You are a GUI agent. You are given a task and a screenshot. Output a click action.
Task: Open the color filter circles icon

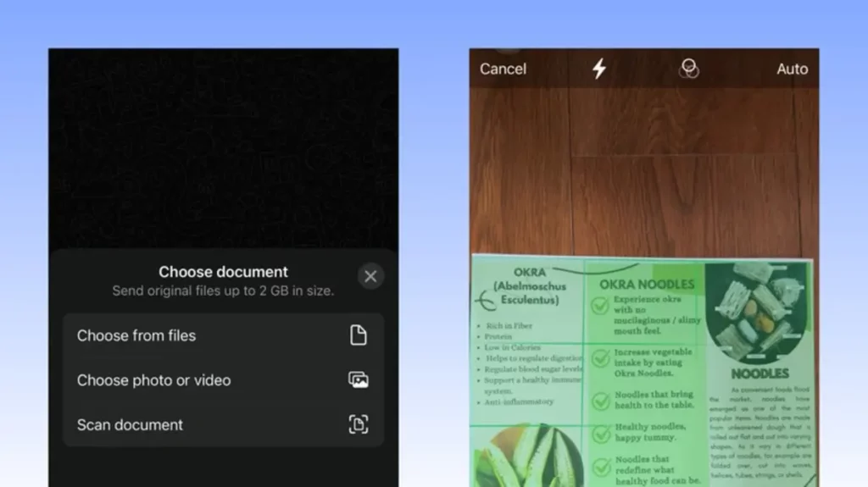click(x=689, y=69)
